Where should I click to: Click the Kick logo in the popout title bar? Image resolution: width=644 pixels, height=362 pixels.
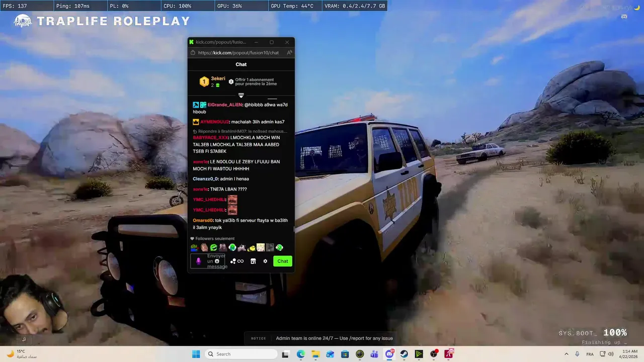pos(192,42)
